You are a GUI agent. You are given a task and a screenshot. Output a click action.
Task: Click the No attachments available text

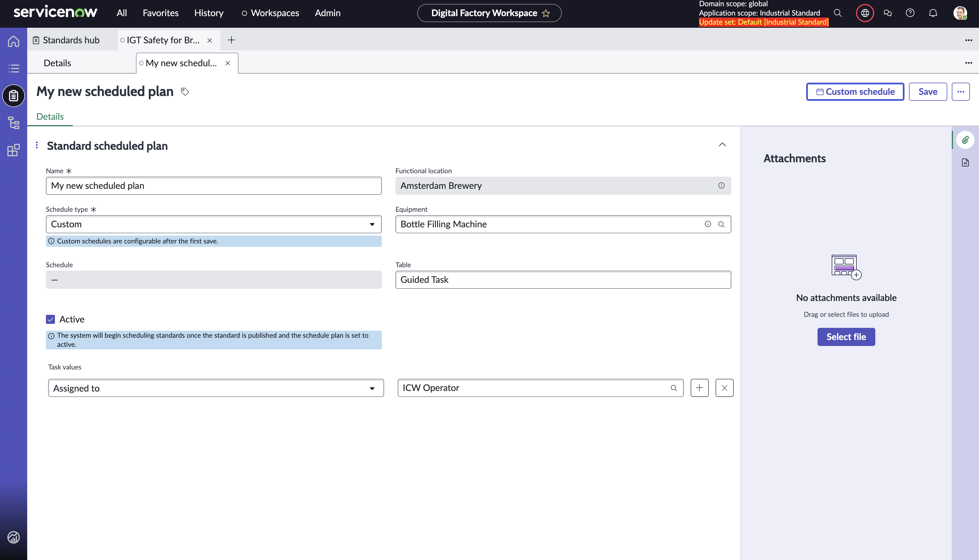click(x=846, y=298)
